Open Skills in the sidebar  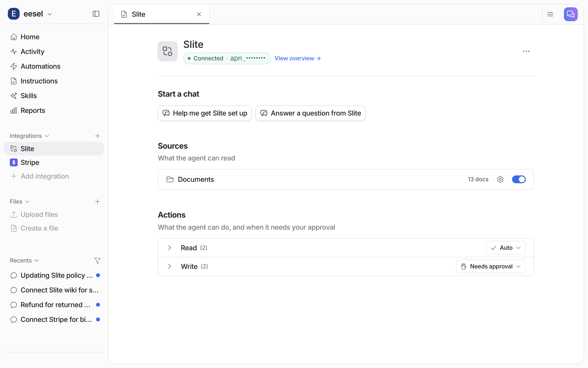coord(54,96)
